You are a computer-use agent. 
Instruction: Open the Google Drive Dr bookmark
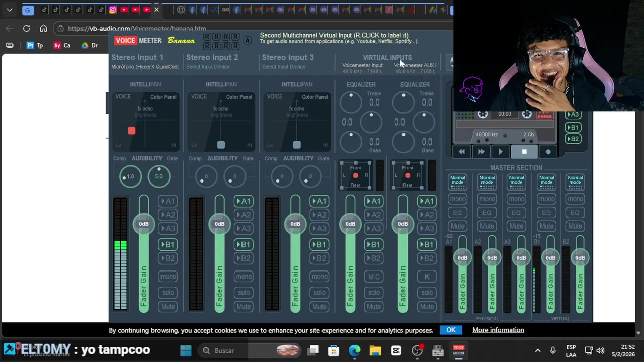89,45
